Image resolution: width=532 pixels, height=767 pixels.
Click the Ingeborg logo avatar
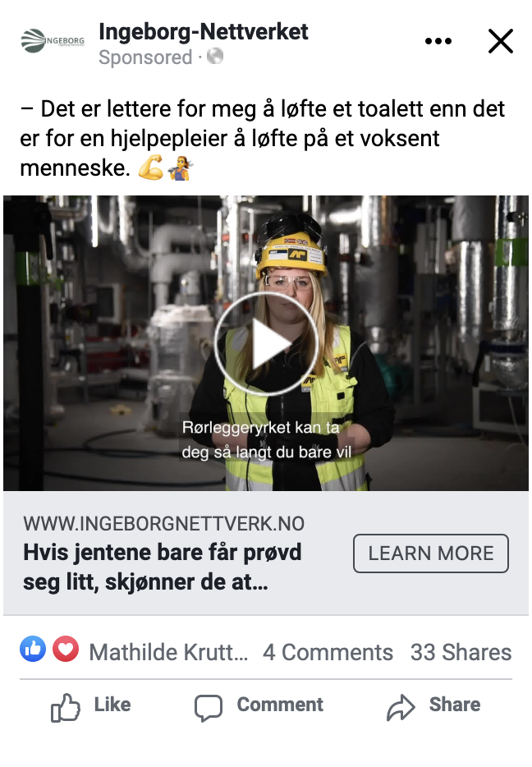[x=53, y=41]
